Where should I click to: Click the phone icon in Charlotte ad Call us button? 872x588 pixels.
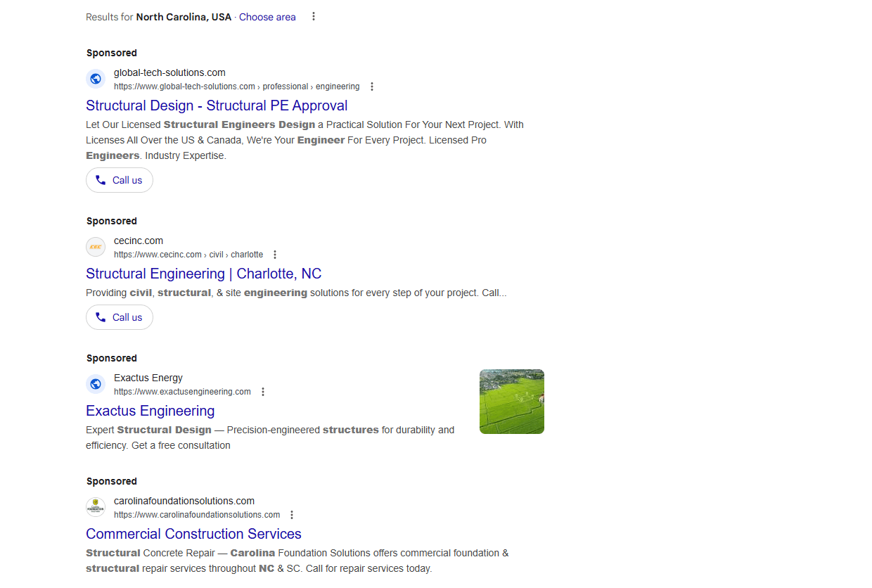pyautogui.click(x=101, y=317)
